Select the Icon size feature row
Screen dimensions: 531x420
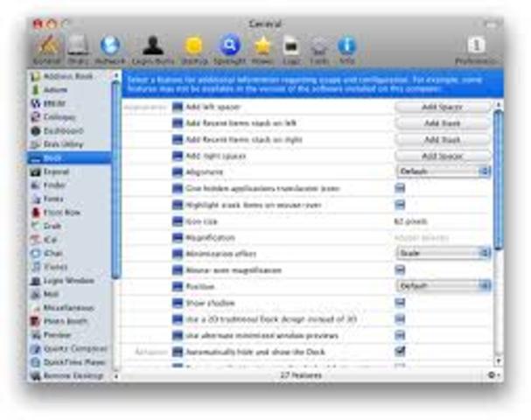(x=308, y=221)
